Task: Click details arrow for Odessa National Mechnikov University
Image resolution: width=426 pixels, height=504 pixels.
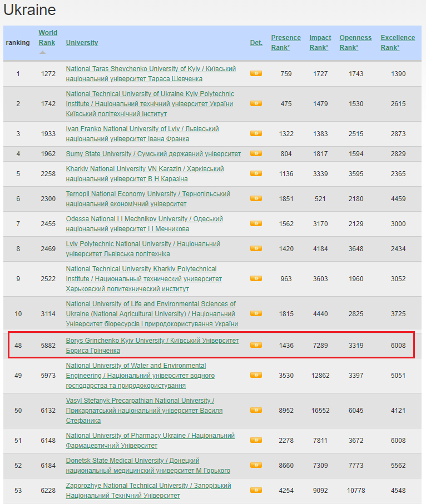Action: tap(256, 223)
